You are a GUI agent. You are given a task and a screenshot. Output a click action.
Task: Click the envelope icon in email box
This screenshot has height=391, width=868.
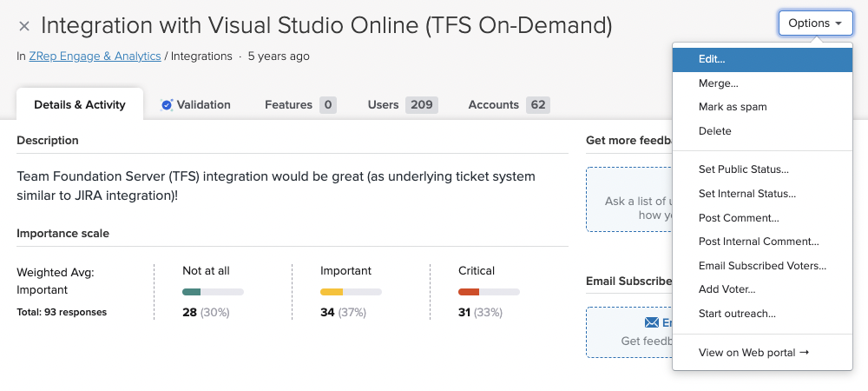[652, 323]
